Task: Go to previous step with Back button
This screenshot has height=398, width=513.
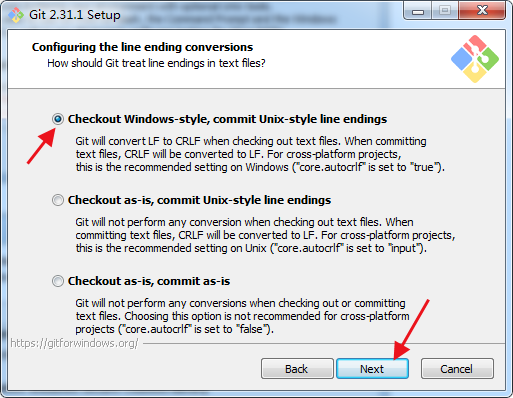Action: coord(297,369)
